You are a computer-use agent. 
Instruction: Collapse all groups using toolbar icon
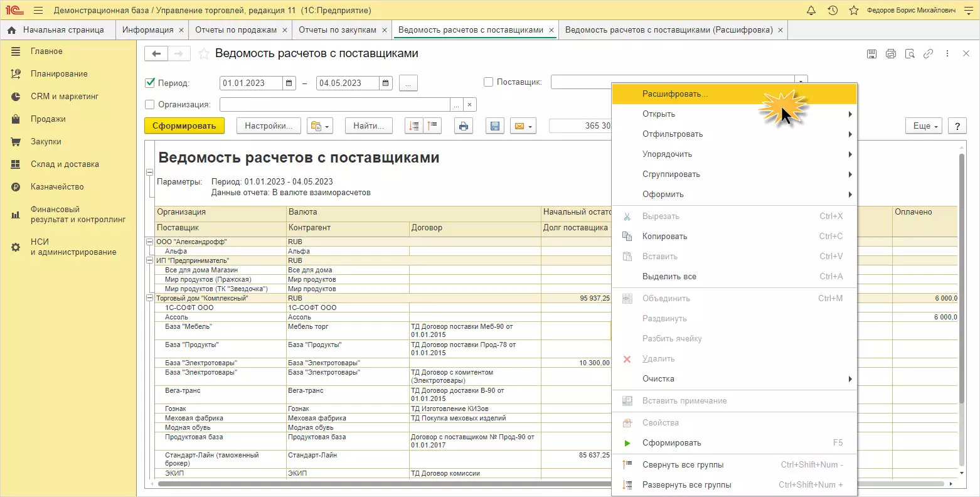[434, 126]
